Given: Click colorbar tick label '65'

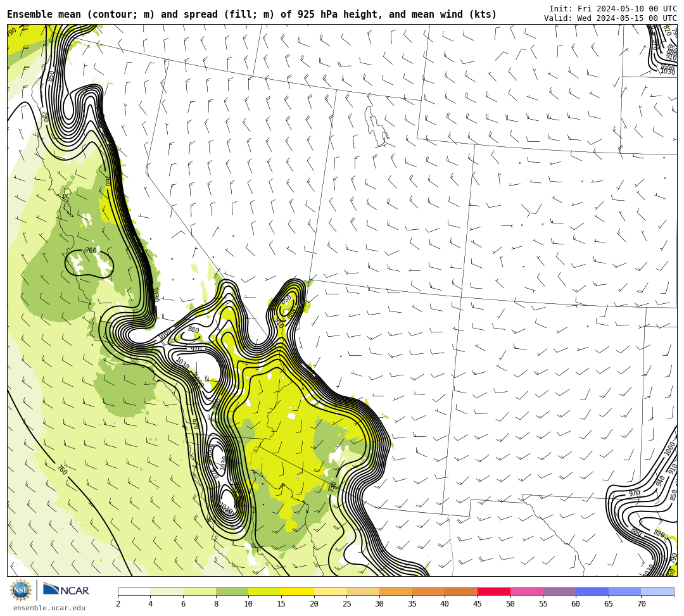Looking at the screenshot, I should point(609,604).
